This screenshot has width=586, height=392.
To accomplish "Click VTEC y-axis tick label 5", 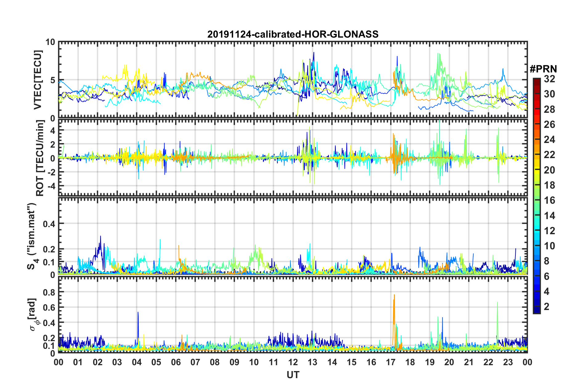I will tap(52, 80).
